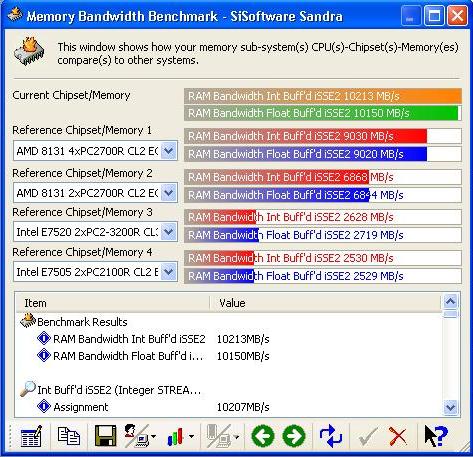Click the red X cancel icon
This screenshot has width=473, height=457.
(398, 436)
